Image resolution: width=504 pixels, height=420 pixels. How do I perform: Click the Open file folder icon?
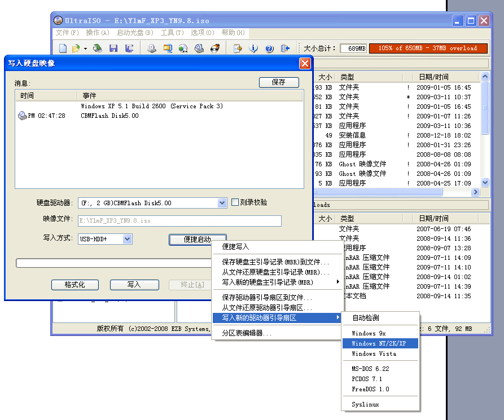76,48
